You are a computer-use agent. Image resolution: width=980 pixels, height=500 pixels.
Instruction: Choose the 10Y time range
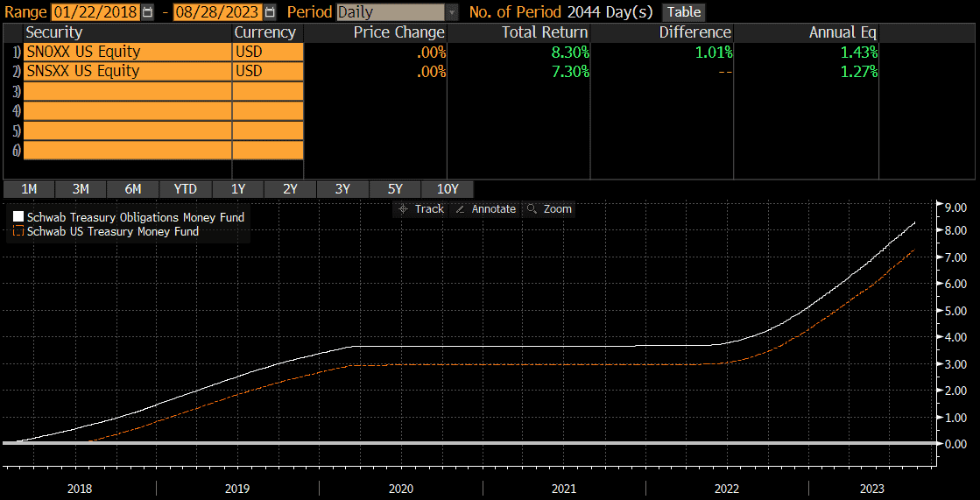point(447,189)
